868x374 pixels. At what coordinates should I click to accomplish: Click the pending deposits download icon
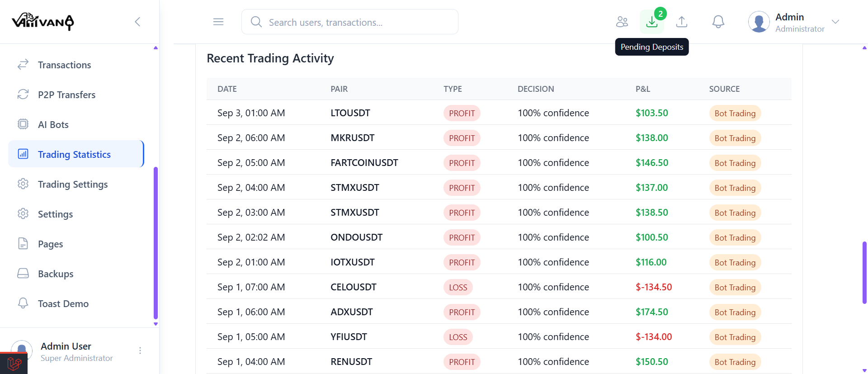pyautogui.click(x=651, y=22)
